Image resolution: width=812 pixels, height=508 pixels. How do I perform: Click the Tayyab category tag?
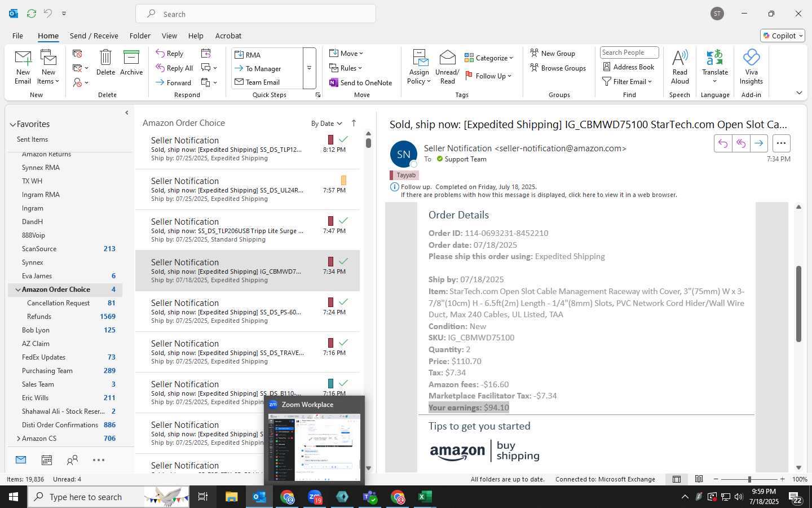pos(404,175)
